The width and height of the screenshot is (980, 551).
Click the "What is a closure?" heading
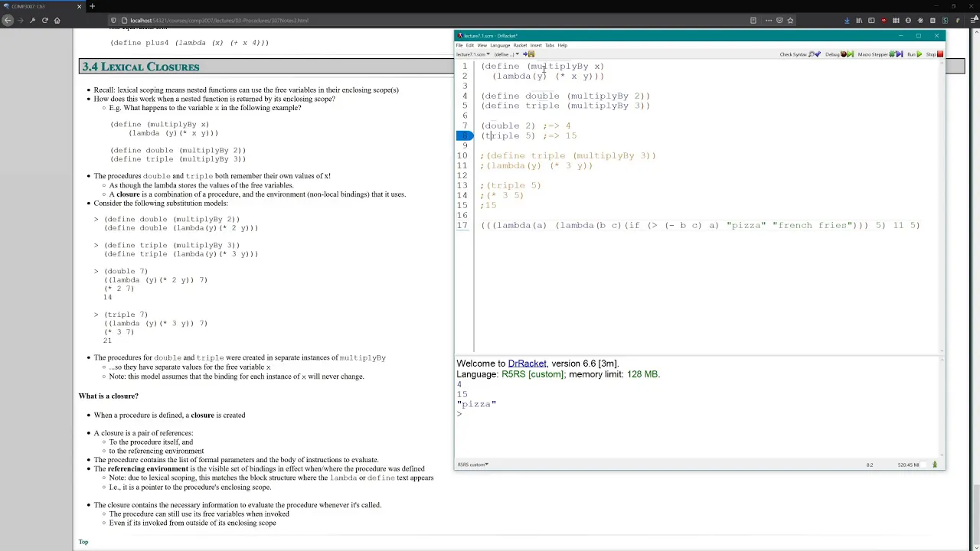(x=108, y=396)
